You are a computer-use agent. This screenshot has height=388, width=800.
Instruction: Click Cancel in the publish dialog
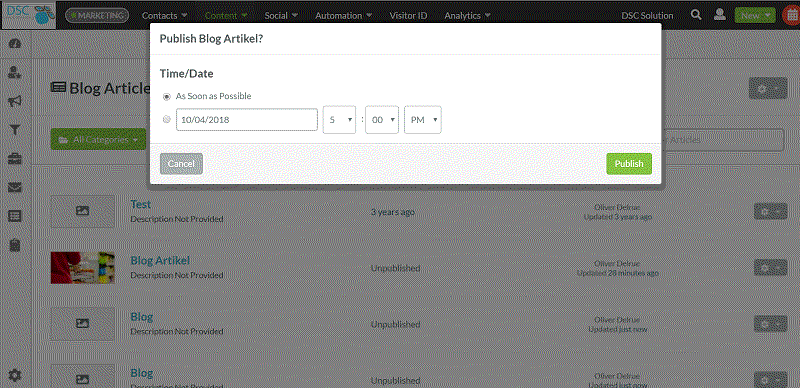tap(181, 164)
